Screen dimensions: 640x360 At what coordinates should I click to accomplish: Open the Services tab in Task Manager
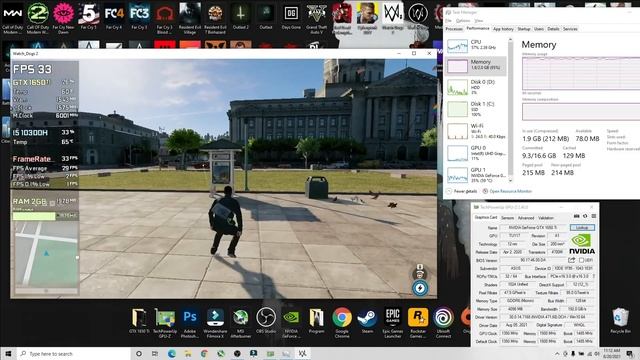[x=570, y=29]
